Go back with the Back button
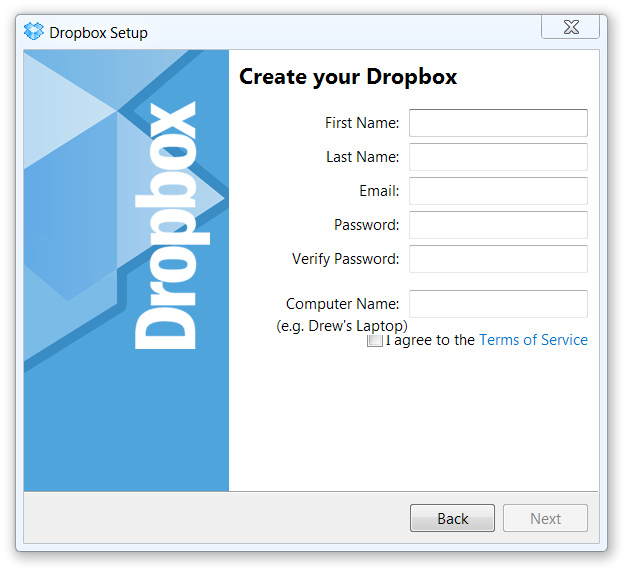Viewport: 625px width, 575px height. [452, 518]
